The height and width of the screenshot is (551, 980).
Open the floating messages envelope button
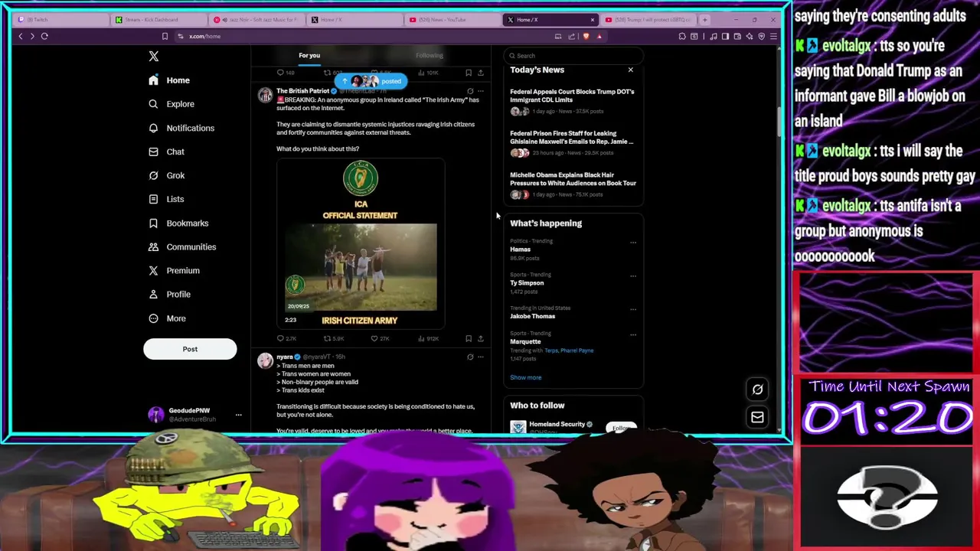[757, 417]
